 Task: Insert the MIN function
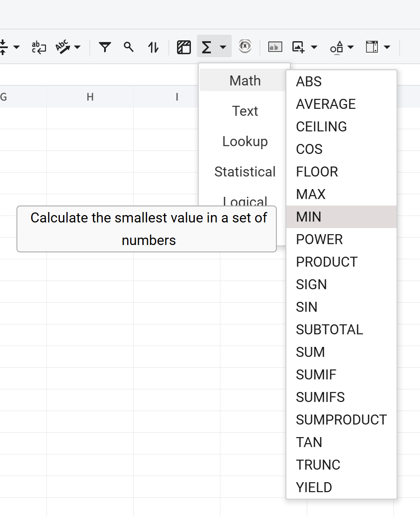tap(308, 217)
